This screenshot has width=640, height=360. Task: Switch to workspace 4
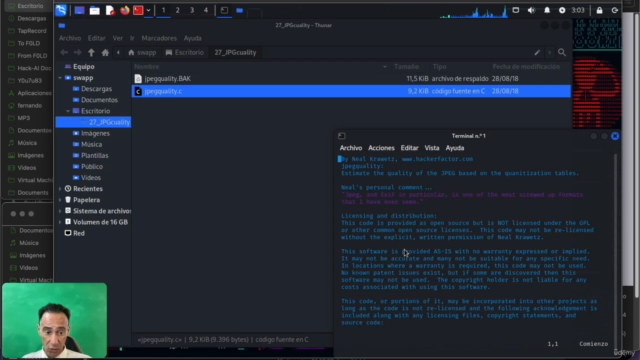tap(206, 10)
